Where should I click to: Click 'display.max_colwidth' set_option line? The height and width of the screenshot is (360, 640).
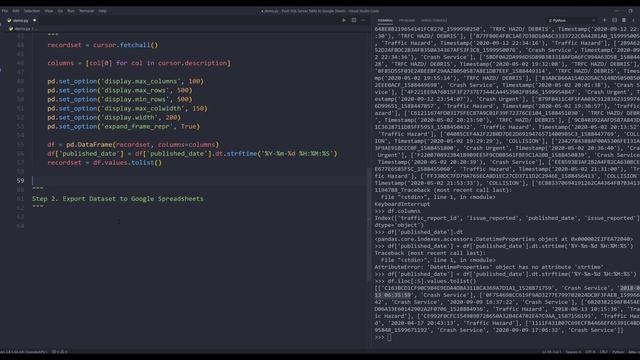[x=127, y=109]
